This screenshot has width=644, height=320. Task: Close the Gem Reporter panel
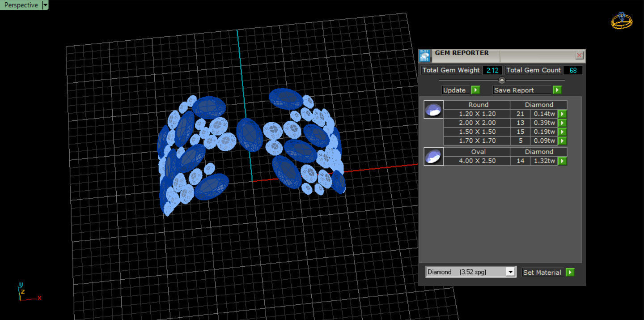(580, 55)
